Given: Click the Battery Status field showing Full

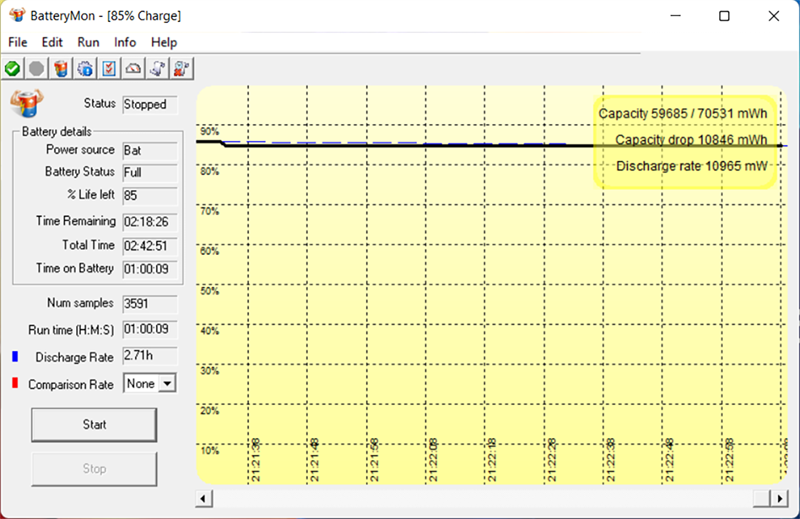Looking at the screenshot, I should pyautogui.click(x=149, y=172).
